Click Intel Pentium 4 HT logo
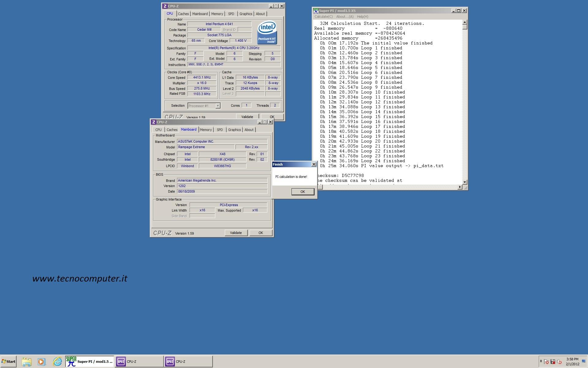The width and height of the screenshot is (588, 368). pyautogui.click(x=267, y=32)
